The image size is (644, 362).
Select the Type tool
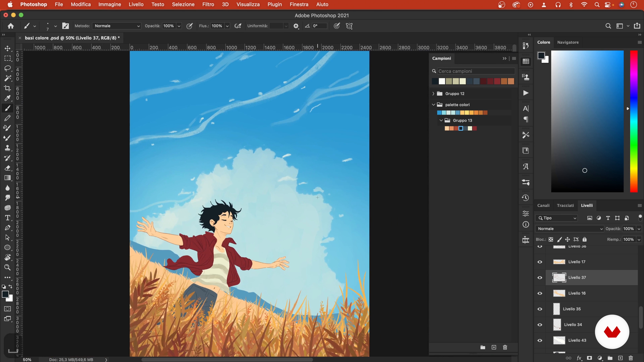(x=8, y=218)
